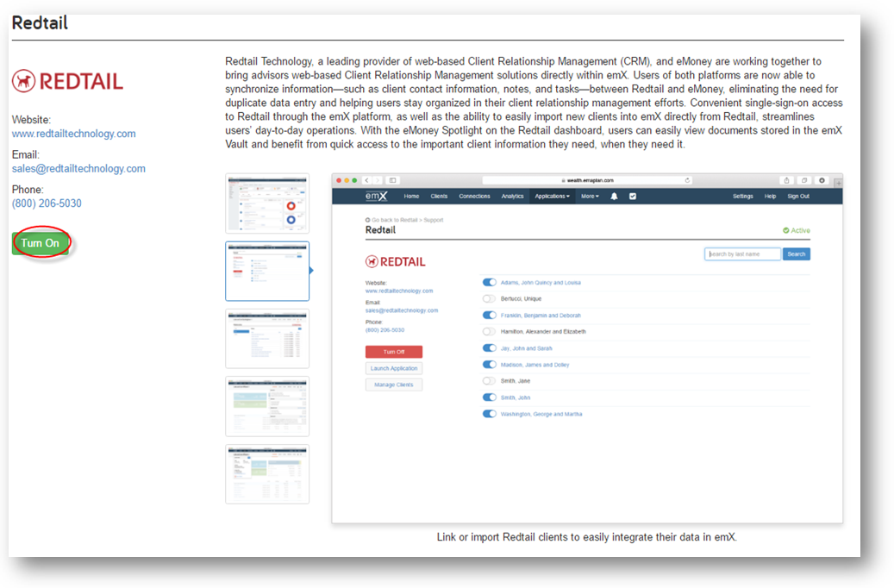This screenshot has height=588, width=894.
Task: Select the fifth screenshot thumbnail
Action: (x=267, y=474)
